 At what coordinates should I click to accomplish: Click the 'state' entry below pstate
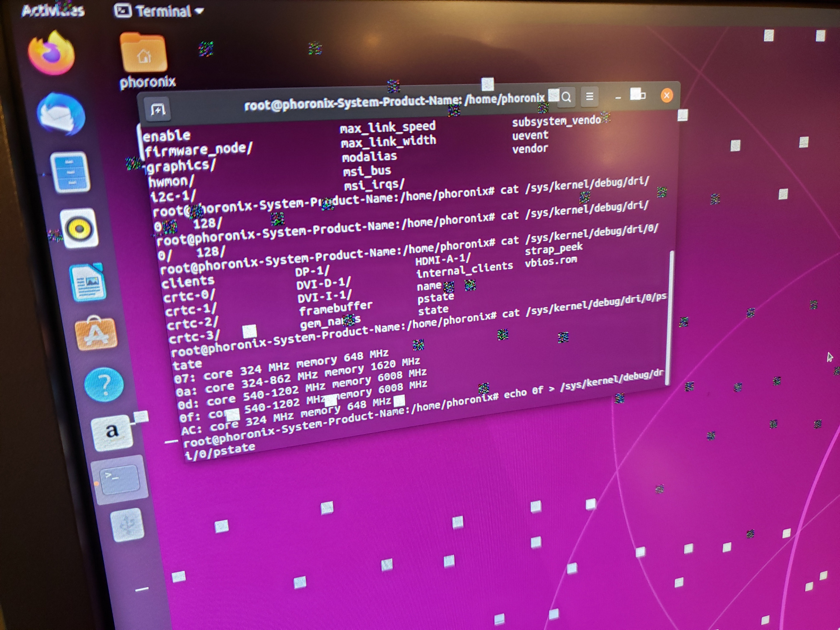(x=433, y=310)
